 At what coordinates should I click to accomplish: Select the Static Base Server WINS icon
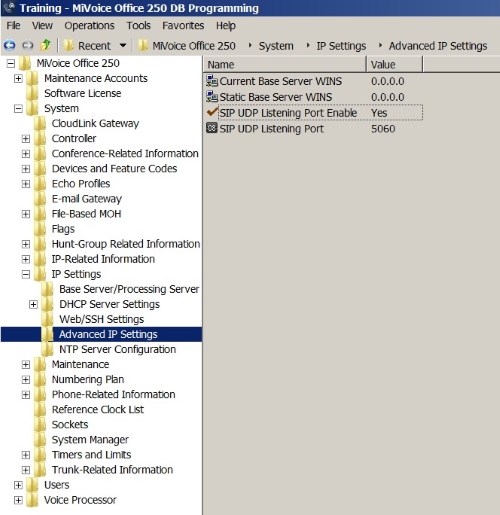(x=212, y=97)
